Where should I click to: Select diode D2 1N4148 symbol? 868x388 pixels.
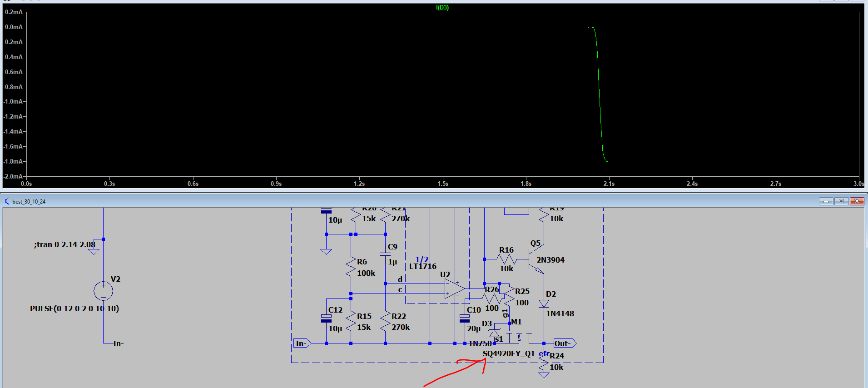tap(544, 303)
